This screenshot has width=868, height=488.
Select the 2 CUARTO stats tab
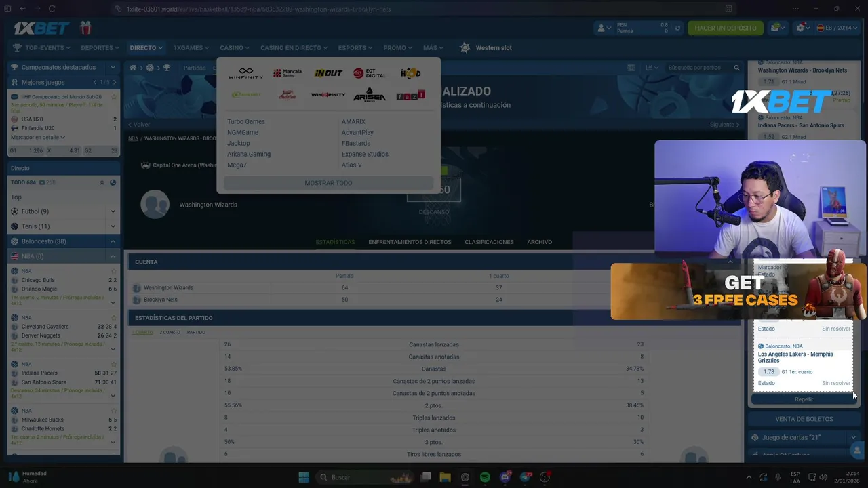[170, 332]
